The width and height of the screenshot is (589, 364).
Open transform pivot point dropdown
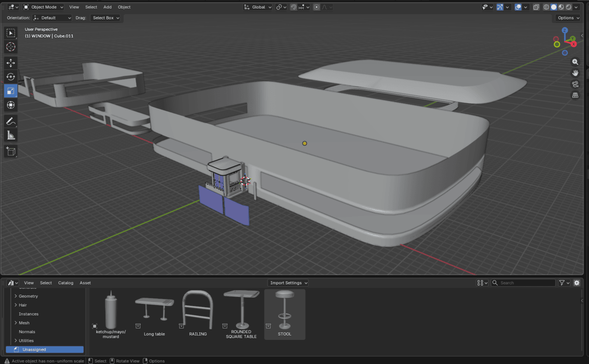(281, 7)
